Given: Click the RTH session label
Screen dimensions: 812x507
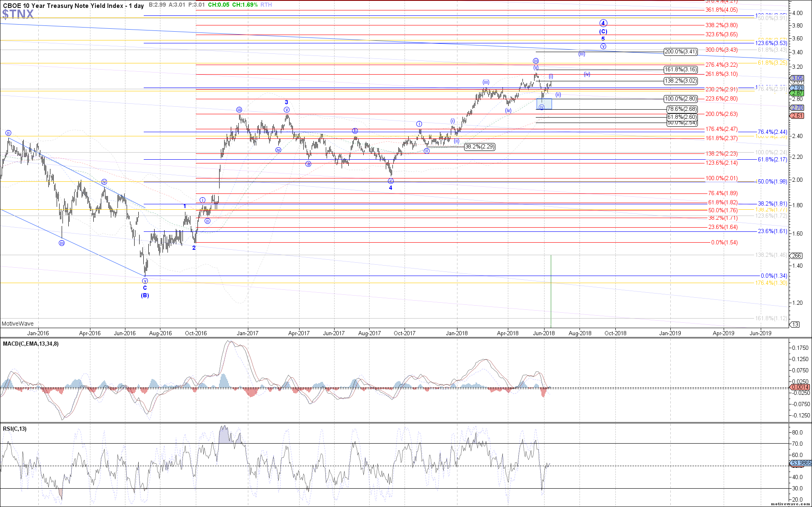Looking at the screenshot, I should click(266, 5).
